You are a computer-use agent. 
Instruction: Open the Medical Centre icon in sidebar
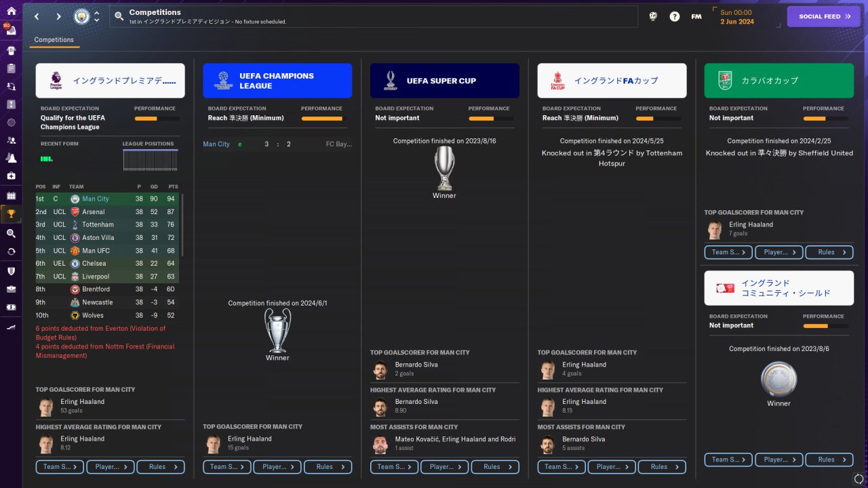tap(11, 176)
